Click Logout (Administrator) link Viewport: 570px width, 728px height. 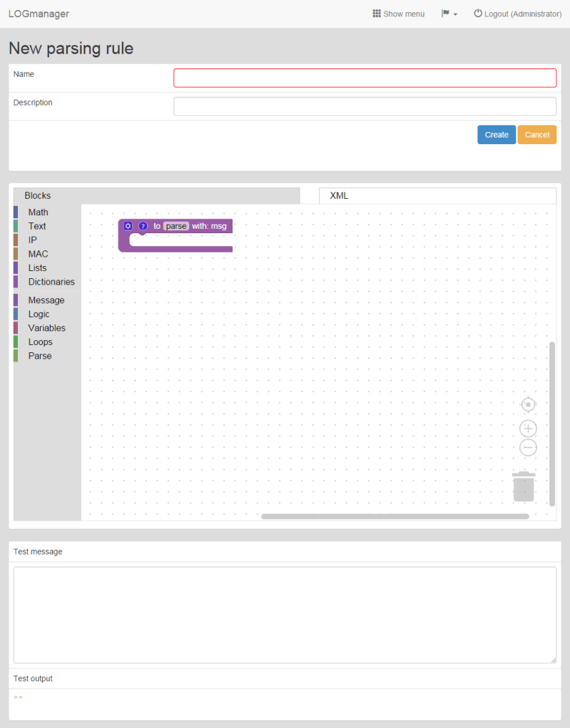[x=517, y=14]
